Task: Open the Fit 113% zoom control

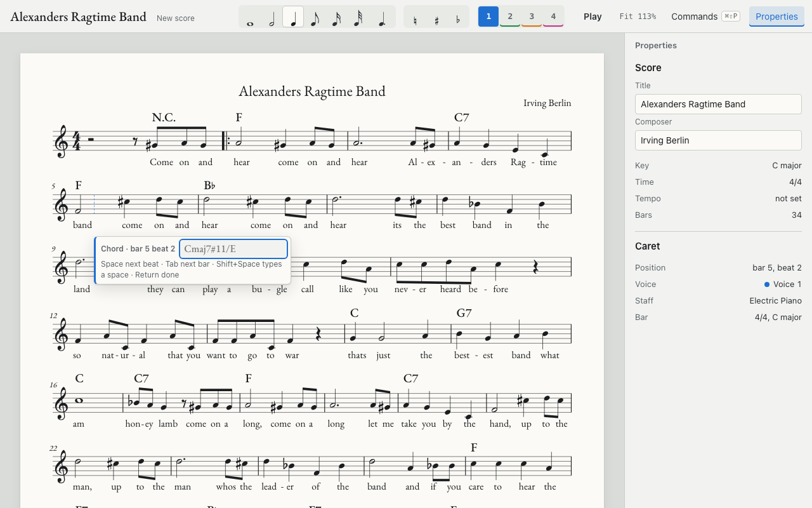Action: [638, 17]
